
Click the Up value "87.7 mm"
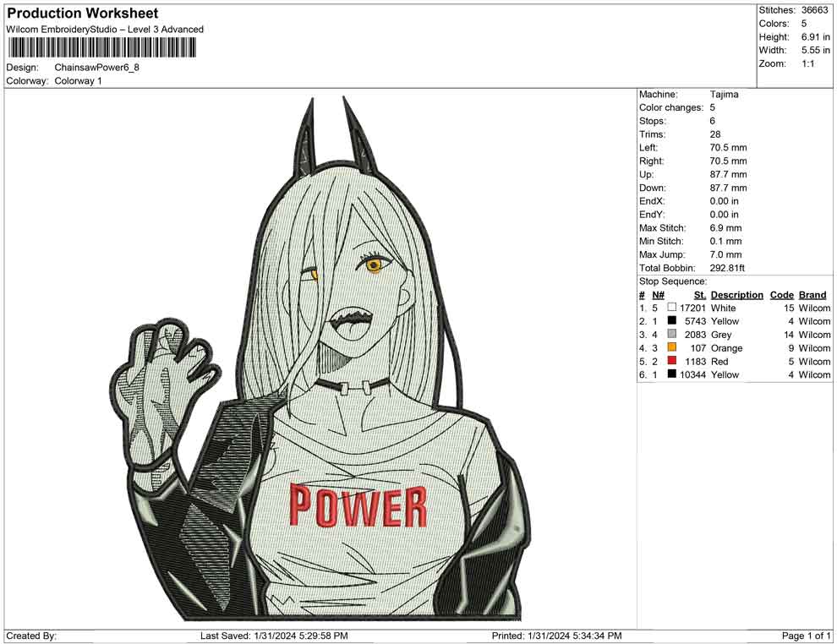click(728, 174)
